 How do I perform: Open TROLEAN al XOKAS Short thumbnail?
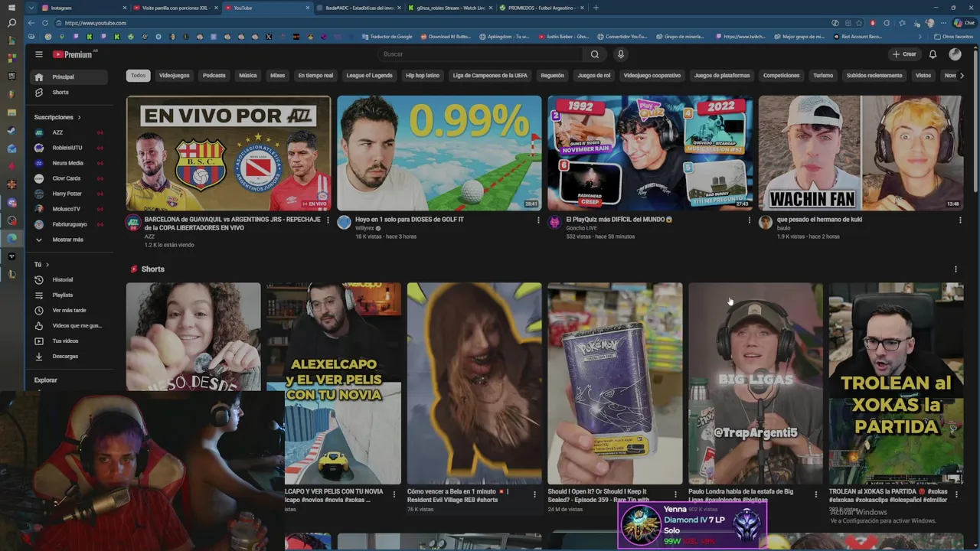[896, 383]
